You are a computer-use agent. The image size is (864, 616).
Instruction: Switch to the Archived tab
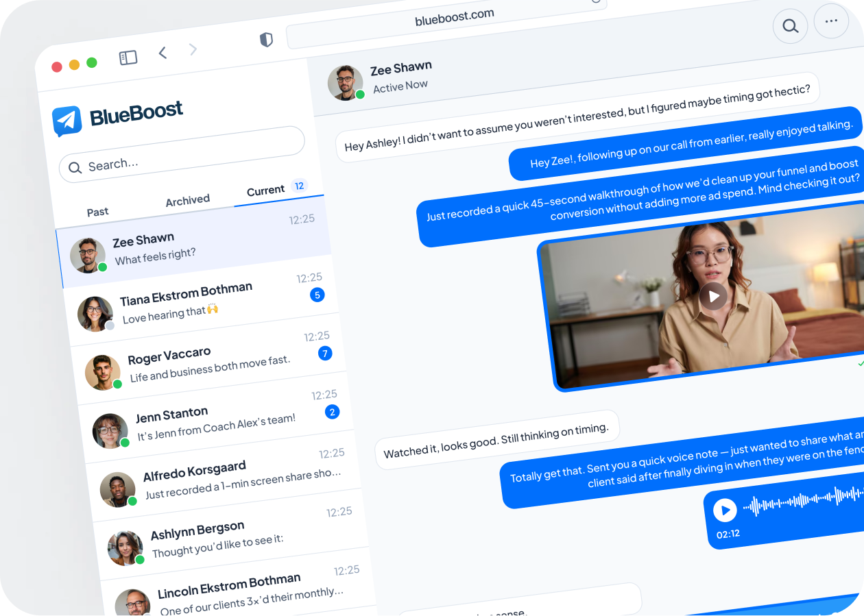tap(187, 200)
